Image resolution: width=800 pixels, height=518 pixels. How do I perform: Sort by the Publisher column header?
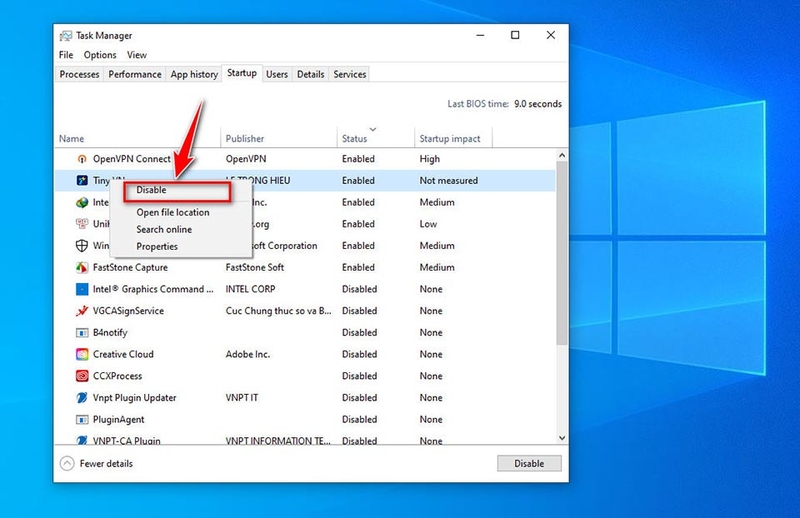(245, 139)
